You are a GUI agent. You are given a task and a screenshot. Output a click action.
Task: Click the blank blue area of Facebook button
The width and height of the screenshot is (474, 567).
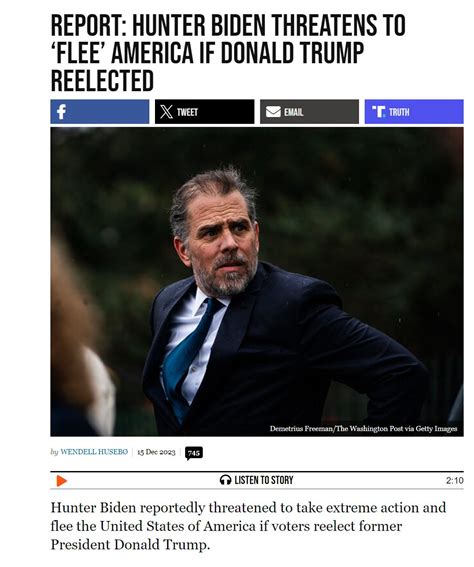[108, 112]
